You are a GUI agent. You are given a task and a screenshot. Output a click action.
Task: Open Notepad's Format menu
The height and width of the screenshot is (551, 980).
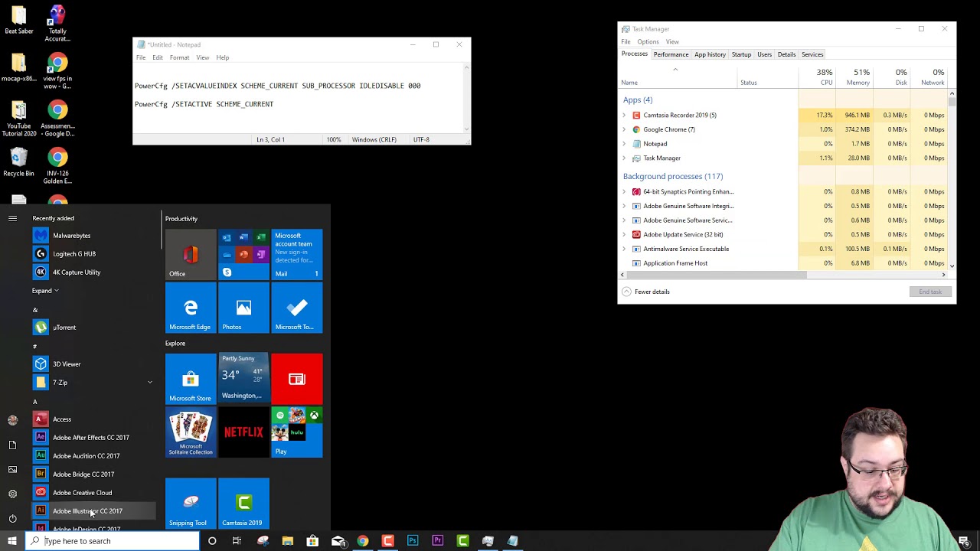[179, 57]
